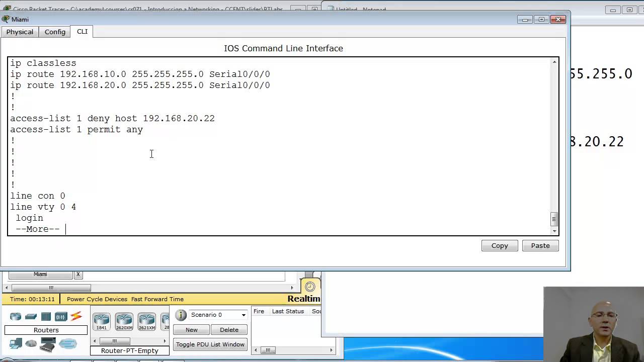Image resolution: width=644 pixels, height=362 pixels.
Task: Click the Router-PT-Empty label
Action: [x=129, y=350]
